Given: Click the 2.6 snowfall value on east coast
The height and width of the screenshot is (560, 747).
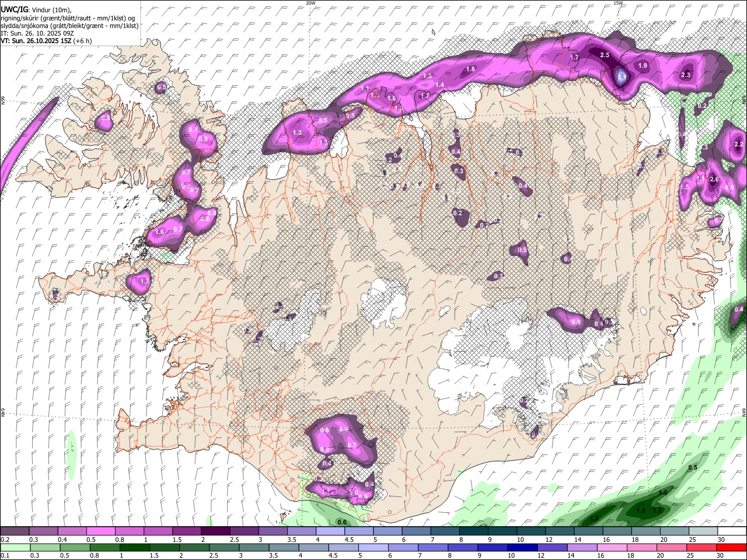Looking at the screenshot, I should pyautogui.click(x=714, y=179).
